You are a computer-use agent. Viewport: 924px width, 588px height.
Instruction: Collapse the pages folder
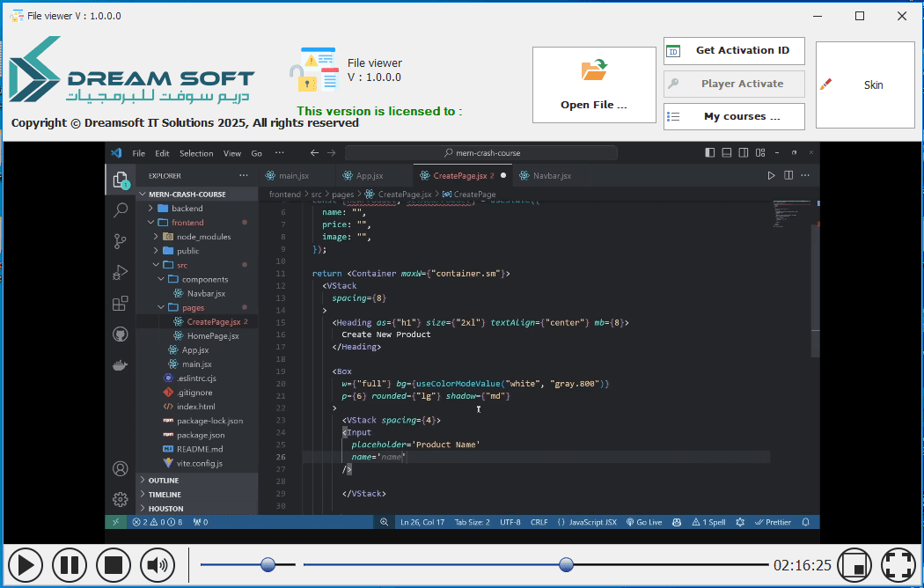[x=197, y=307]
